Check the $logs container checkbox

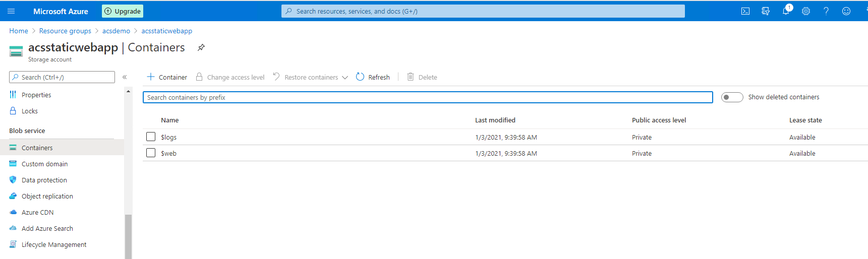point(151,137)
